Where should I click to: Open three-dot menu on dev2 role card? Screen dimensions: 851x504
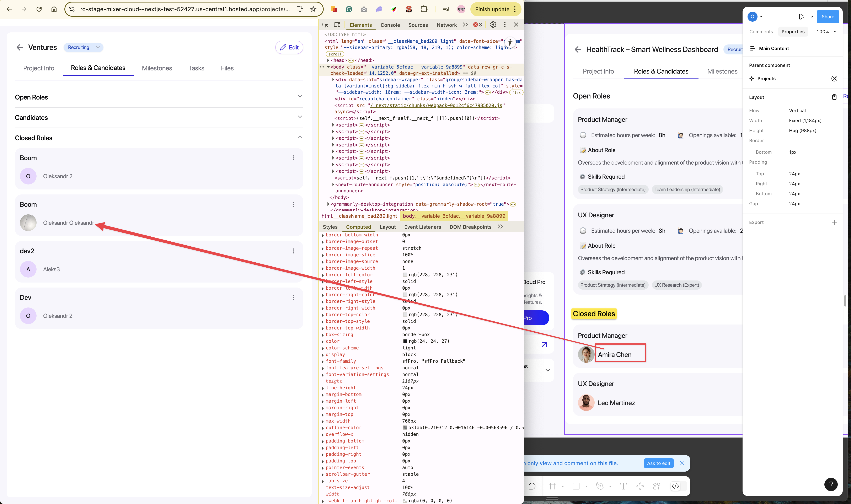[x=293, y=251]
